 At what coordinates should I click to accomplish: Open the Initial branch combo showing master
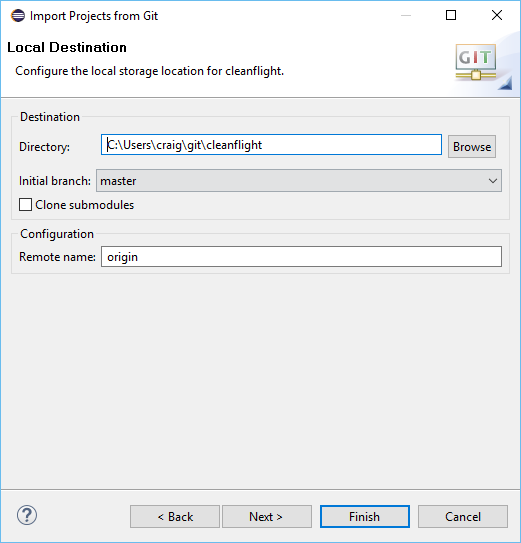[x=299, y=180]
